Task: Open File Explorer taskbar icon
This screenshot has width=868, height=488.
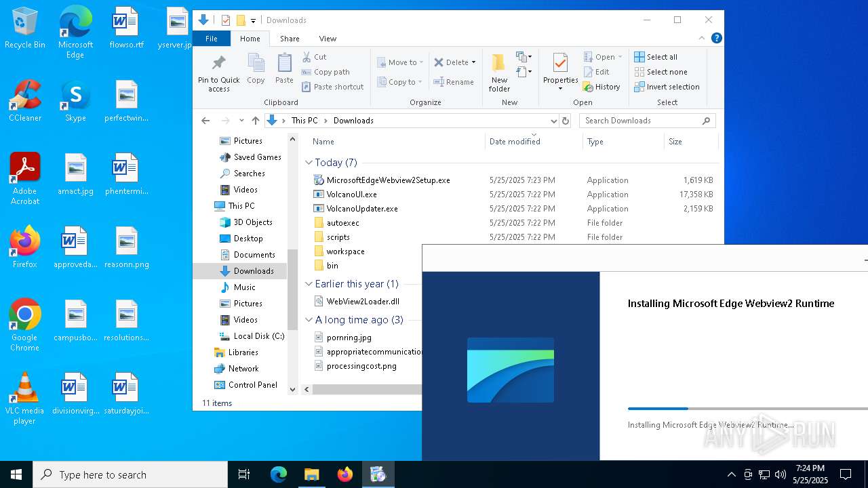Action: click(x=311, y=474)
